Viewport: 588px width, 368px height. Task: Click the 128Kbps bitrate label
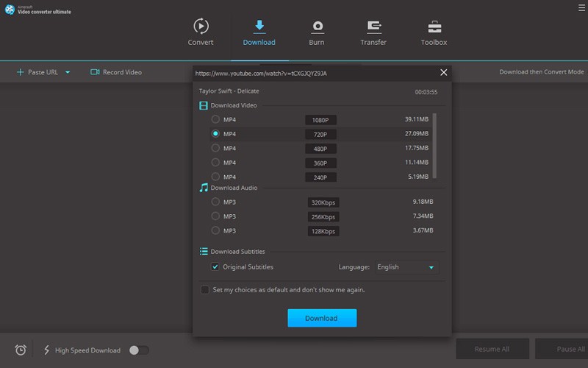click(323, 231)
